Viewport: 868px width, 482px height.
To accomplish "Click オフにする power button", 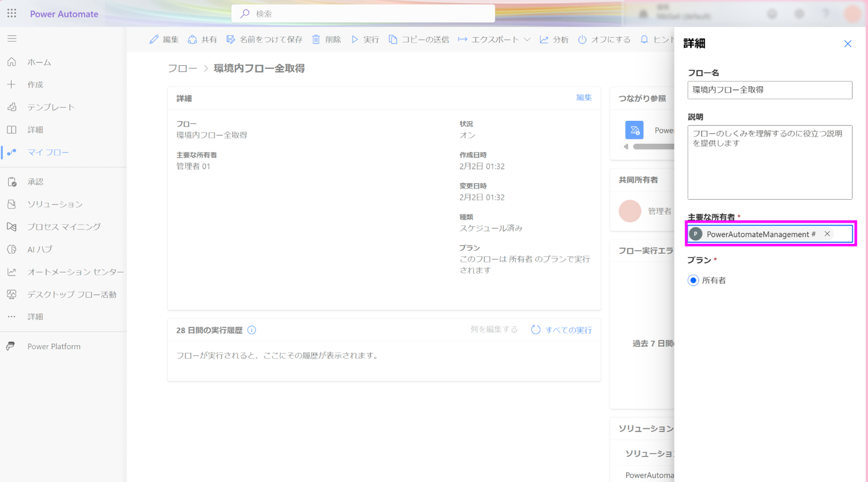I will [x=604, y=39].
